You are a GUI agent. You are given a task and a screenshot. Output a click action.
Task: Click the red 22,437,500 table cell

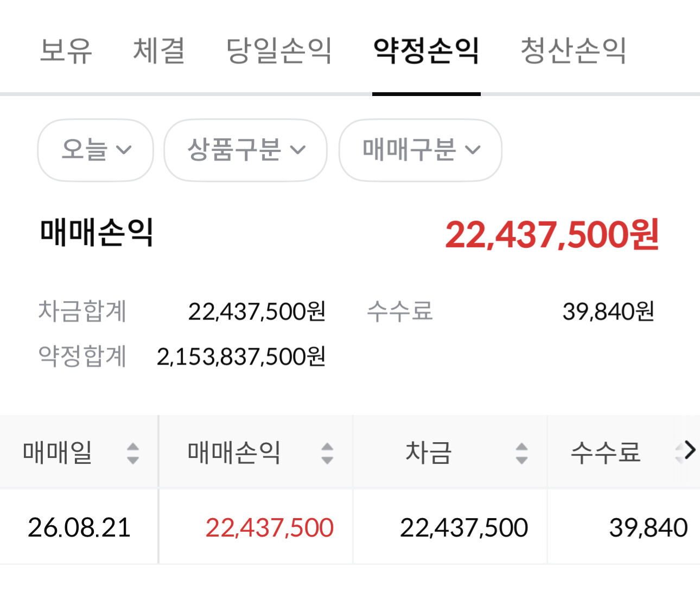click(x=270, y=527)
